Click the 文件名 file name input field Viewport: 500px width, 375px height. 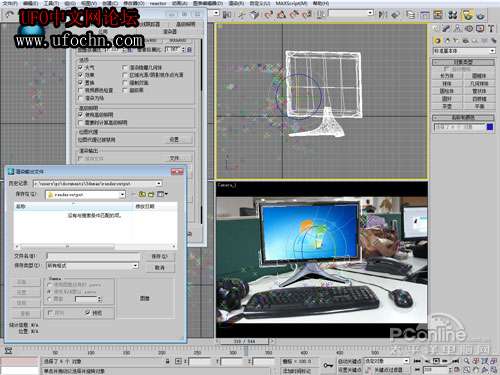point(93,256)
